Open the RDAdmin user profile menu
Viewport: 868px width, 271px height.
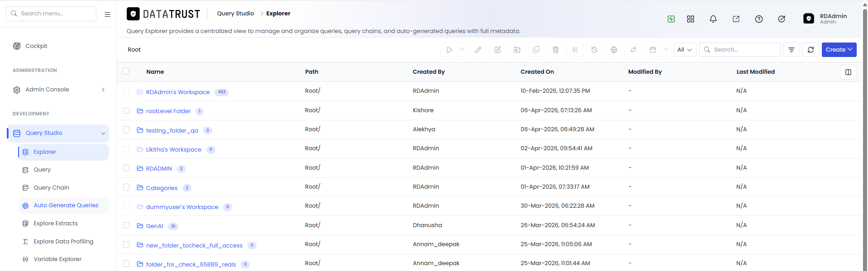[825, 19]
